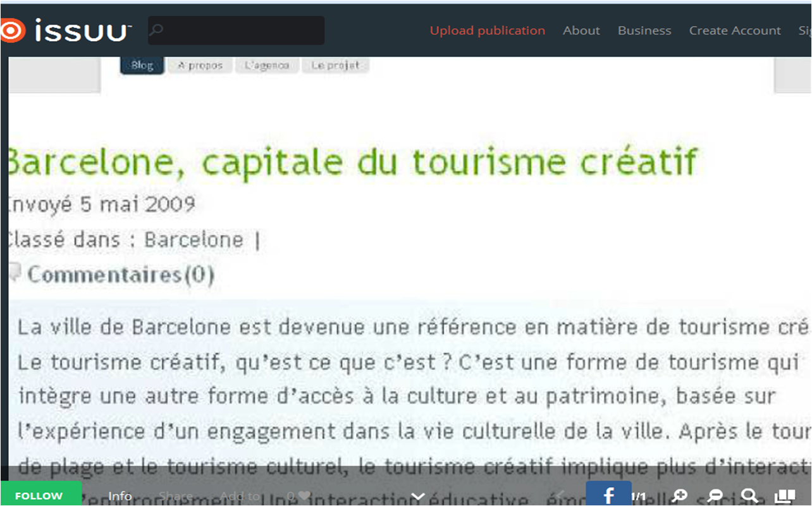
Task: Open the About page
Action: coord(581,30)
